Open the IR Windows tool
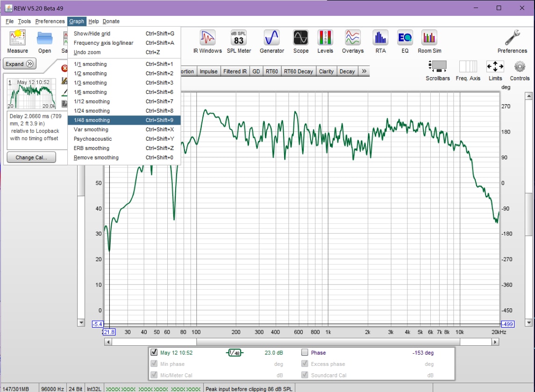The height and width of the screenshot is (392, 535). (207, 41)
